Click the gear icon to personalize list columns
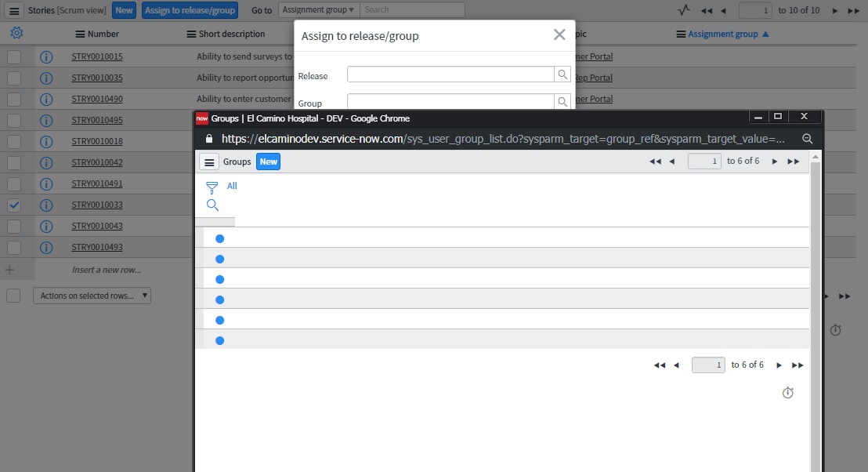The width and height of the screenshot is (868, 472). 16,34
